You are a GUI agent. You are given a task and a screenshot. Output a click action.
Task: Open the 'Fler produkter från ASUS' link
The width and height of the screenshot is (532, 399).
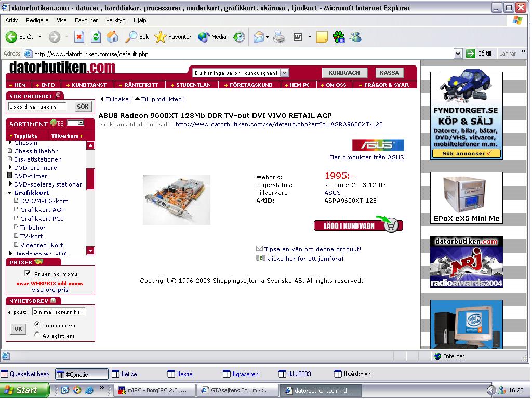coord(366,157)
